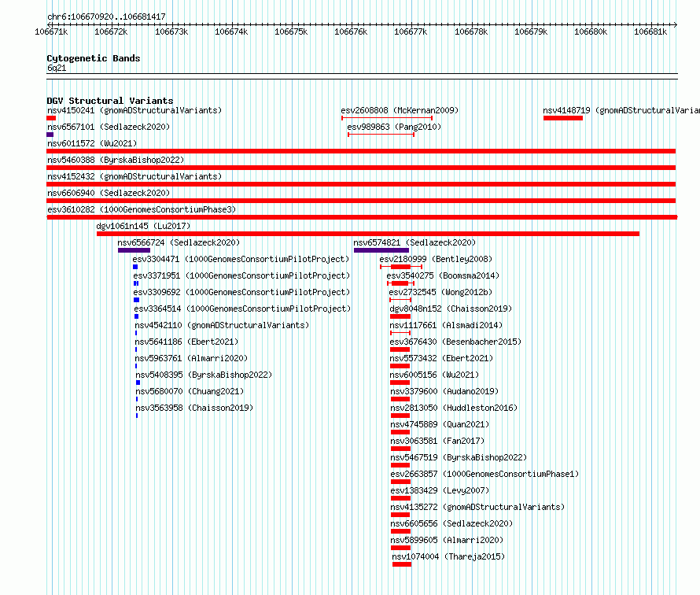Select nsv5680070 (Chuang2021) label
Viewport: 700px width, 595px height.
click(190, 391)
